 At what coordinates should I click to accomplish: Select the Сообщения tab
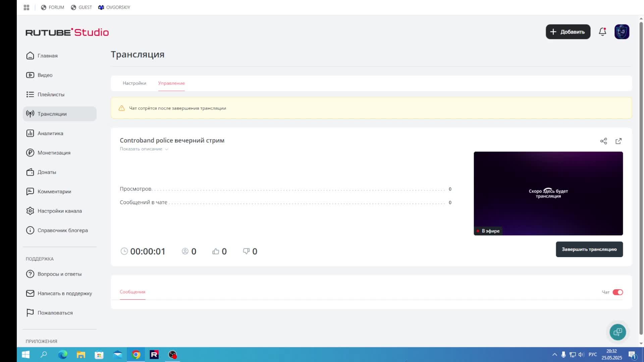tap(132, 292)
